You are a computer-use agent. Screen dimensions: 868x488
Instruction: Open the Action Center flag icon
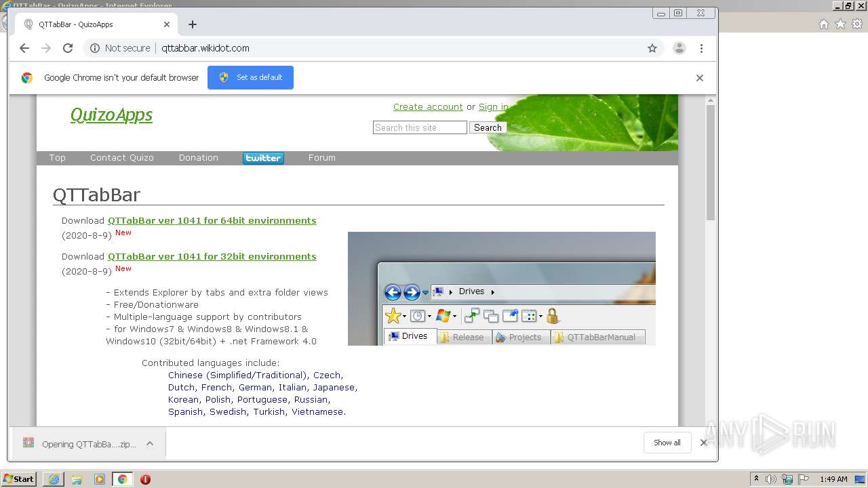coord(803,479)
